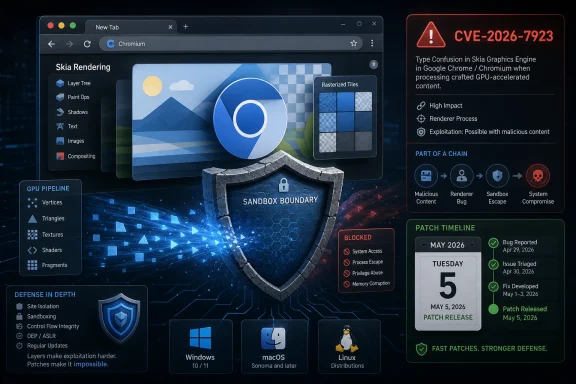Viewport: 576px width, 384px height.
Task: Reload the page with refresh icon
Action: (x=87, y=44)
